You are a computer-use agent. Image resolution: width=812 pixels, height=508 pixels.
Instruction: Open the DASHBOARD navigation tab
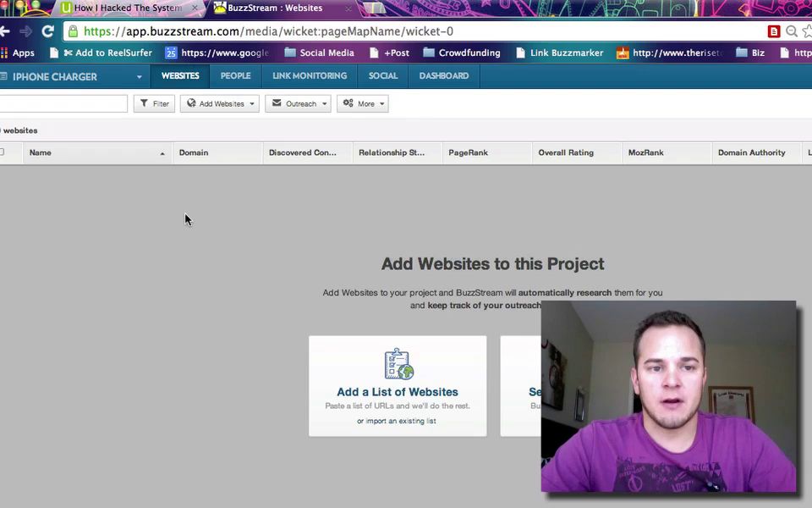pos(444,76)
